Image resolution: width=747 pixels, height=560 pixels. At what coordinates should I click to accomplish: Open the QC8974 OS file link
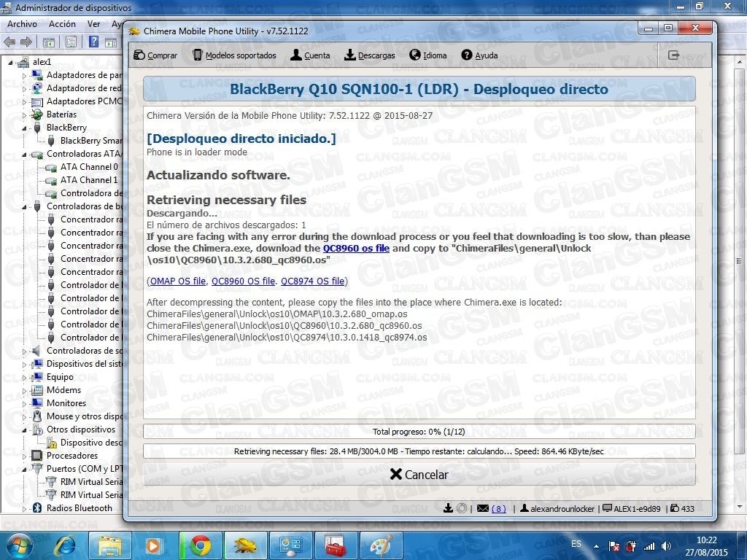tap(312, 281)
